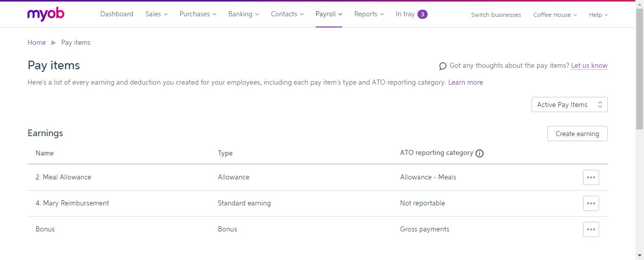Image resolution: width=644 pixels, height=260 pixels.
Task: Click Switch businesses
Action: pos(496,15)
